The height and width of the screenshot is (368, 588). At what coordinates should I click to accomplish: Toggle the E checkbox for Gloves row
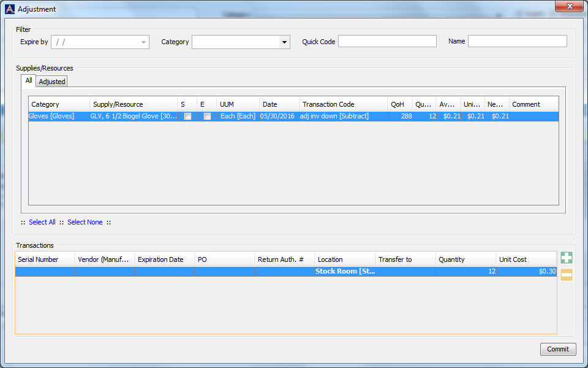point(207,117)
